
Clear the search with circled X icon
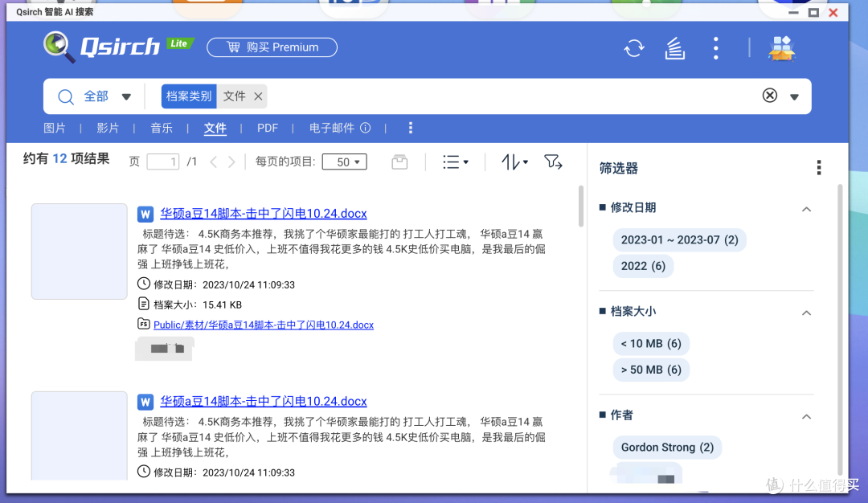[769, 95]
